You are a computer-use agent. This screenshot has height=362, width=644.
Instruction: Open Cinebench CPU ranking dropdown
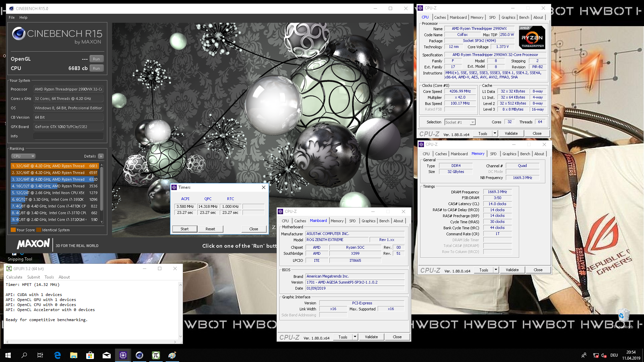point(23,156)
